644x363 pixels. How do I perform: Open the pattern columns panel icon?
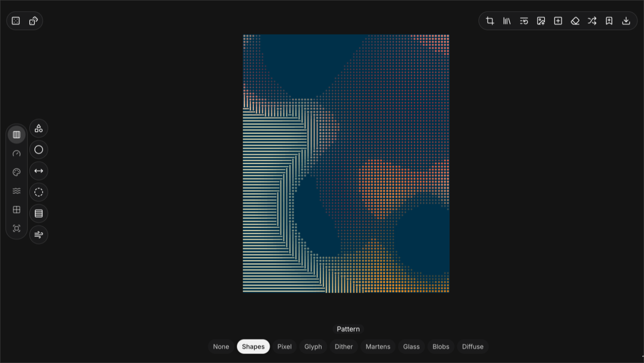click(17, 135)
